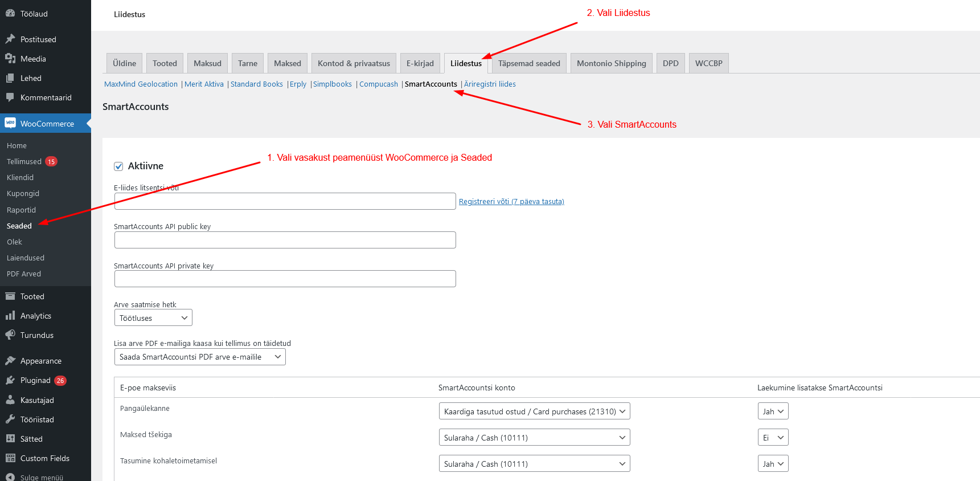This screenshot has width=980, height=481.
Task: Click the Töölaud dashboard icon
Action: tap(10, 14)
